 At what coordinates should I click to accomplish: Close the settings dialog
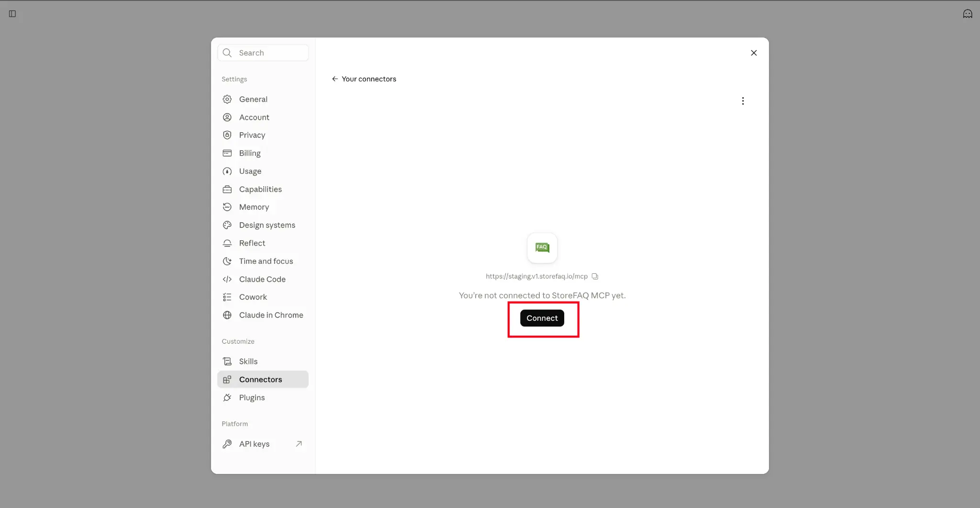point(754,53)
